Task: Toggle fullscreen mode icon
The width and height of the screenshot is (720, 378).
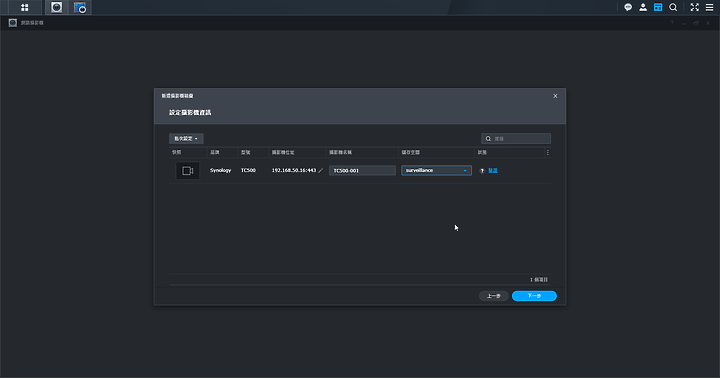Action: coord(694,7)
